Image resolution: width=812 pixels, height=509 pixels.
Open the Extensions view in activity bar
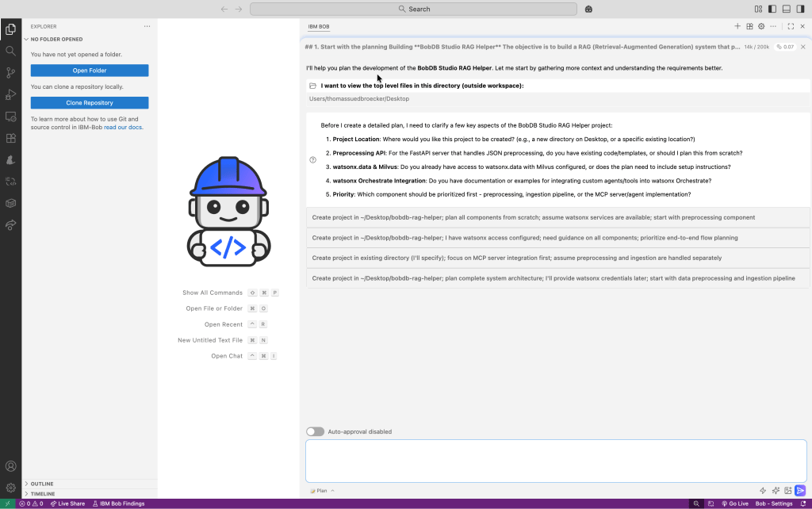10,137
